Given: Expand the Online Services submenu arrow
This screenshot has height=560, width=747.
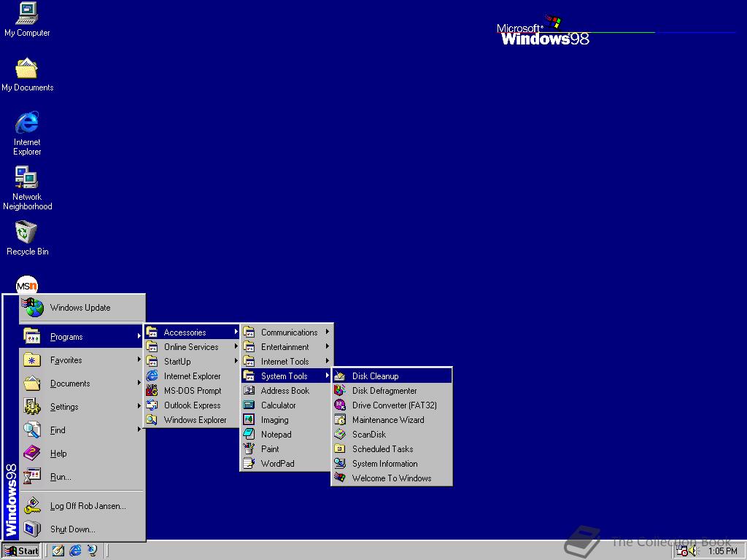Looking at the screenshot, I should [x=236, y=346].
